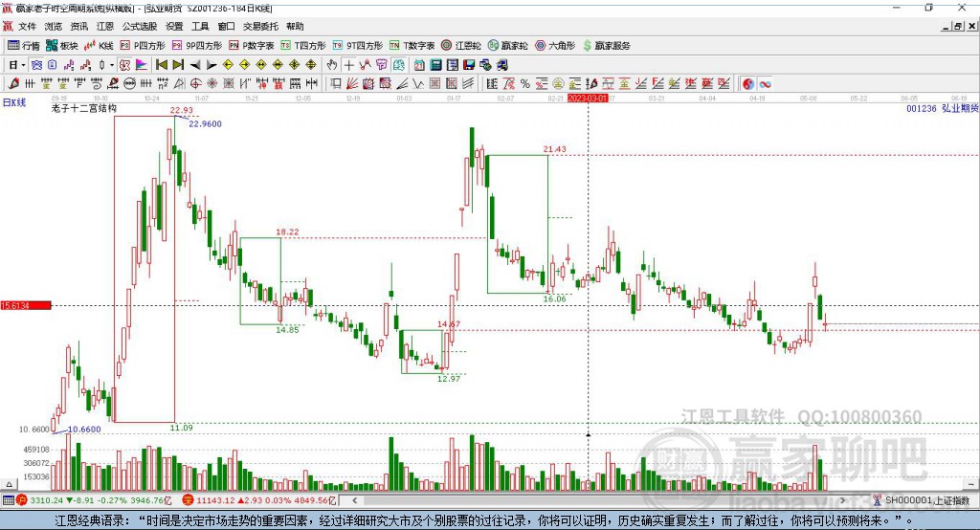980x530 pixels.
Task: Select the n² square number tool
Action: 163,83
